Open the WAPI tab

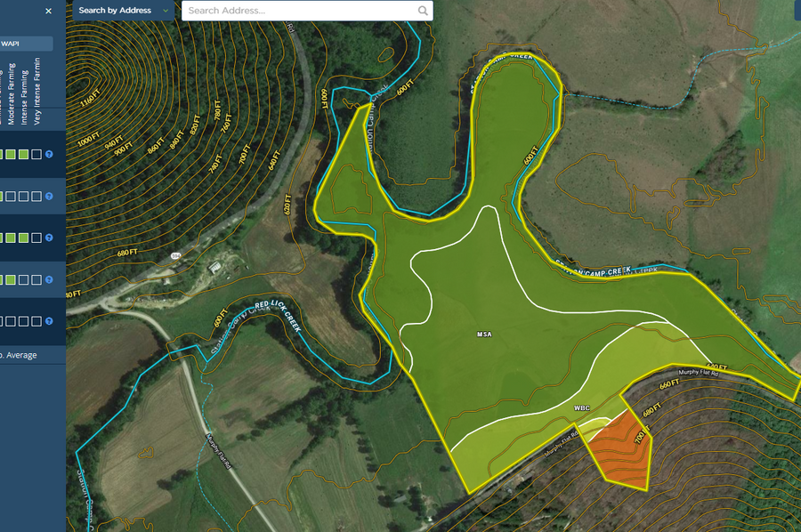point(26,44)
